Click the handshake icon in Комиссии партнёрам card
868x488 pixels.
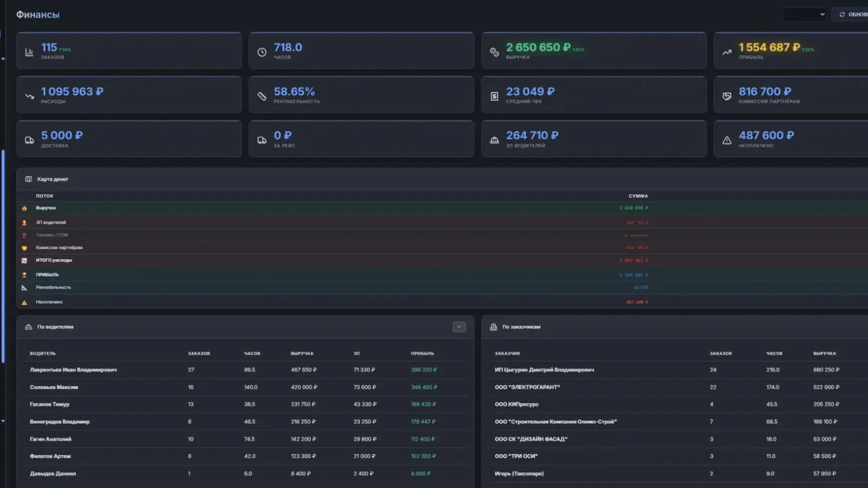tap(727, 97)
